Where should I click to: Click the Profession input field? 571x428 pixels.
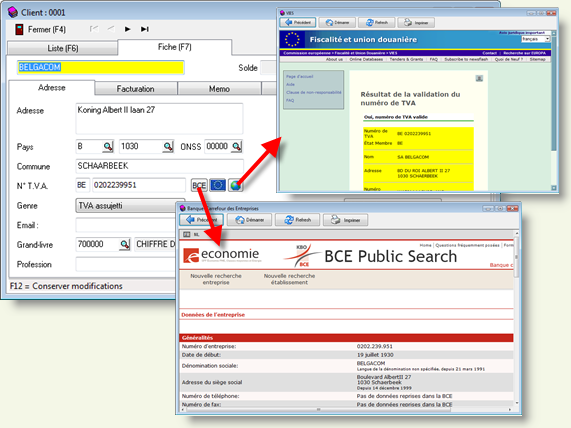point(126,264)
